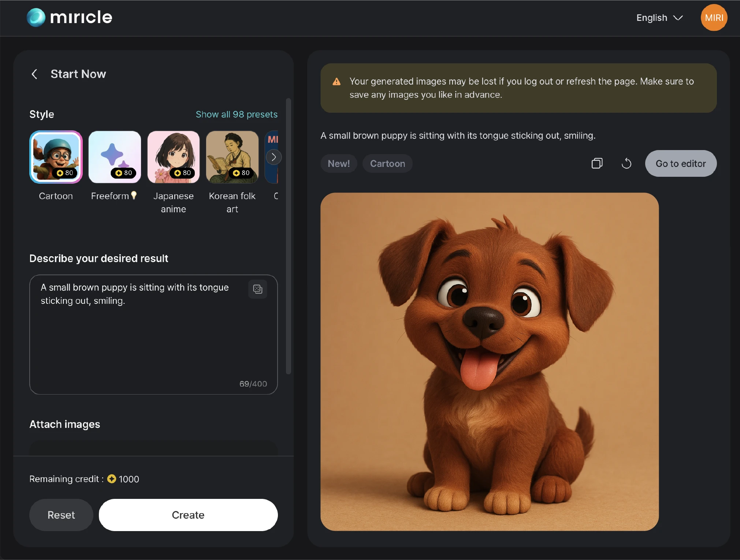Open the editor via Go to editor

point(680,163)
